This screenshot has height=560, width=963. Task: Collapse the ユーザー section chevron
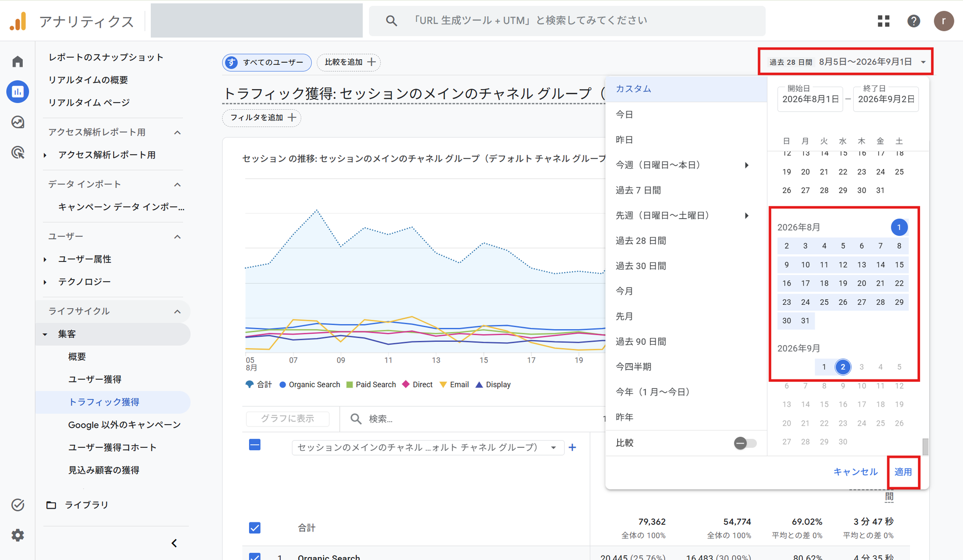point(177,236)
